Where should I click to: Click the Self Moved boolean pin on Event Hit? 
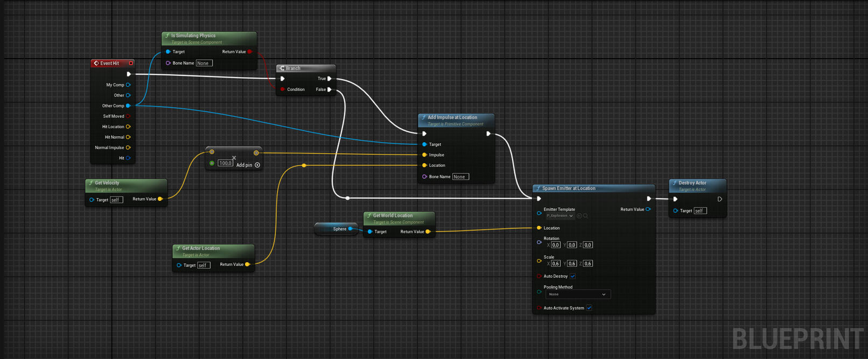(x=128, y=116)
